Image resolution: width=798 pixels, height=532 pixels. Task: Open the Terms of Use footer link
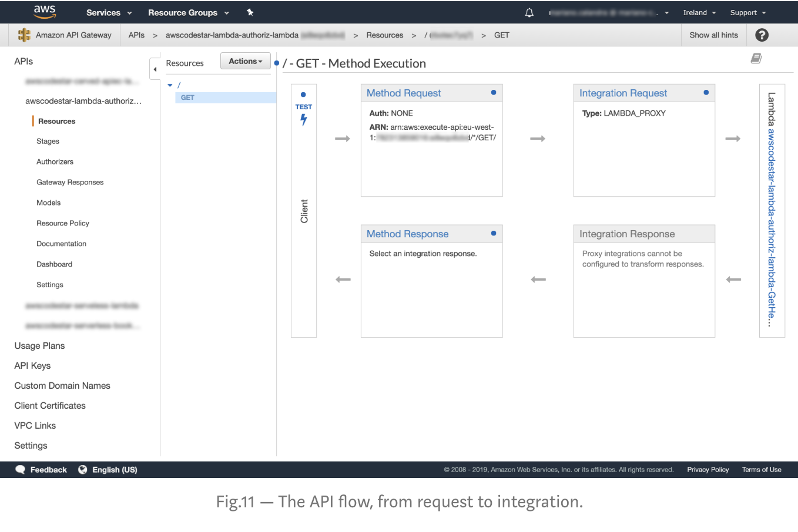[x=762, y=470]
